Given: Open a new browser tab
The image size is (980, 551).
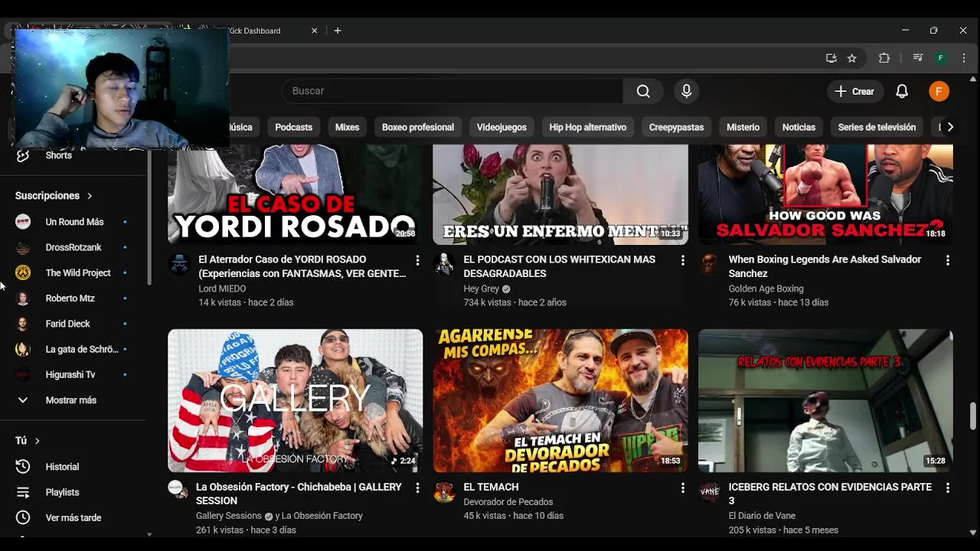Looking at the screenshot, I should pos(338,31).
